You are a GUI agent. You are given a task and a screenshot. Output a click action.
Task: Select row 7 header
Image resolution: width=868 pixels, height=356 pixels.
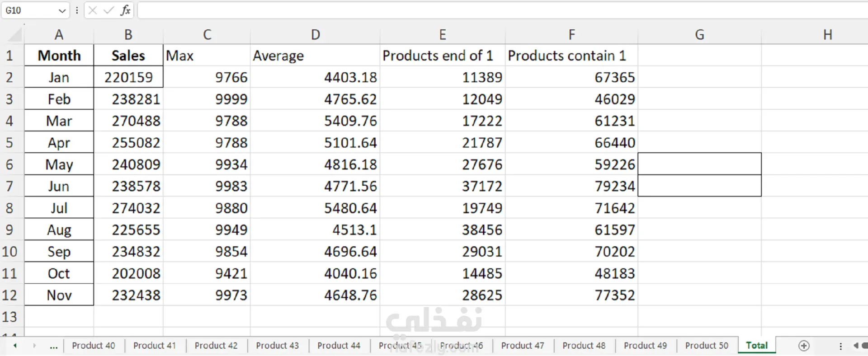9,186
